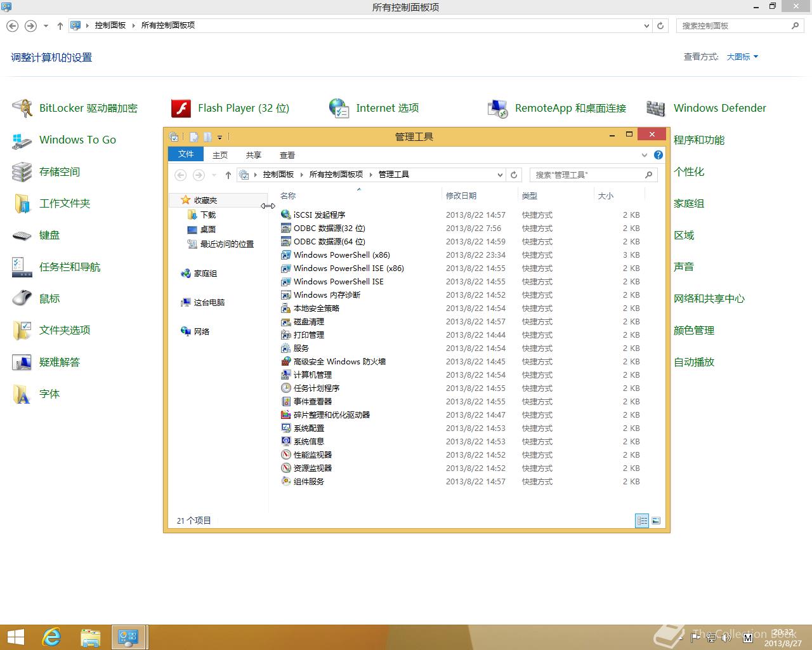This screenshot has height=650, width=812.
Task: Open 颜色管理 link
Action: tap(694, 331)
